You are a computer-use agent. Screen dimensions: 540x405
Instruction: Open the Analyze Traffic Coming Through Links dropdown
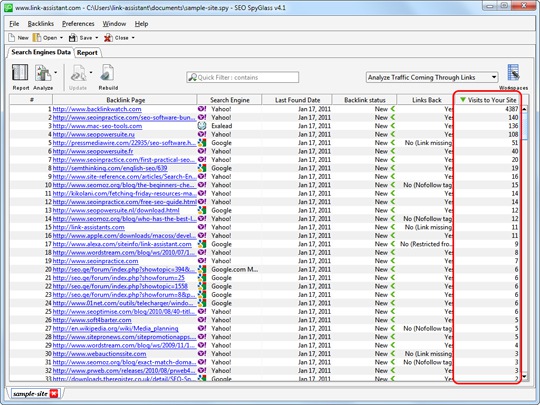point(432,77)
